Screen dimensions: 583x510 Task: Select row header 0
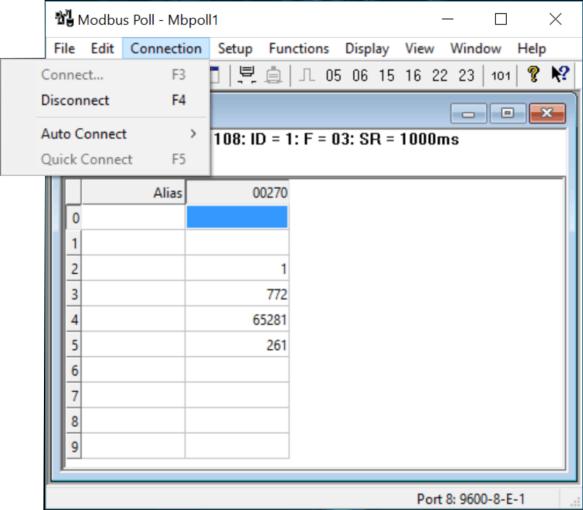tap(74, 217)
